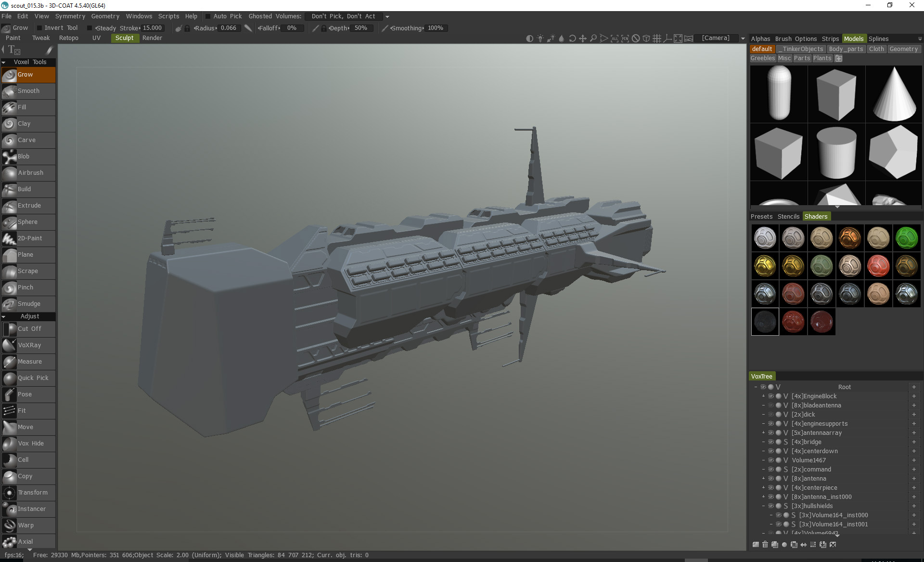Expand the [4x]EngineBlock tree node
Screen dimensions: 924x562
pos(763,396)
